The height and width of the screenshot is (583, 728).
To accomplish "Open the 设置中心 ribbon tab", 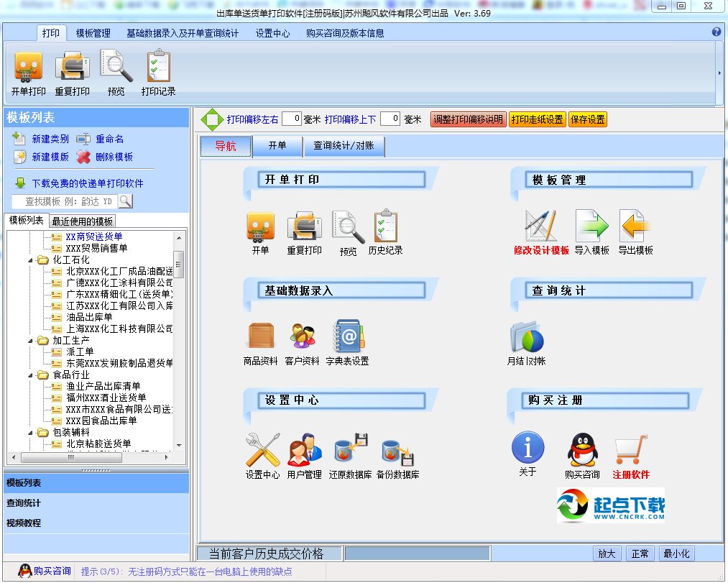I will pos(272,33).
